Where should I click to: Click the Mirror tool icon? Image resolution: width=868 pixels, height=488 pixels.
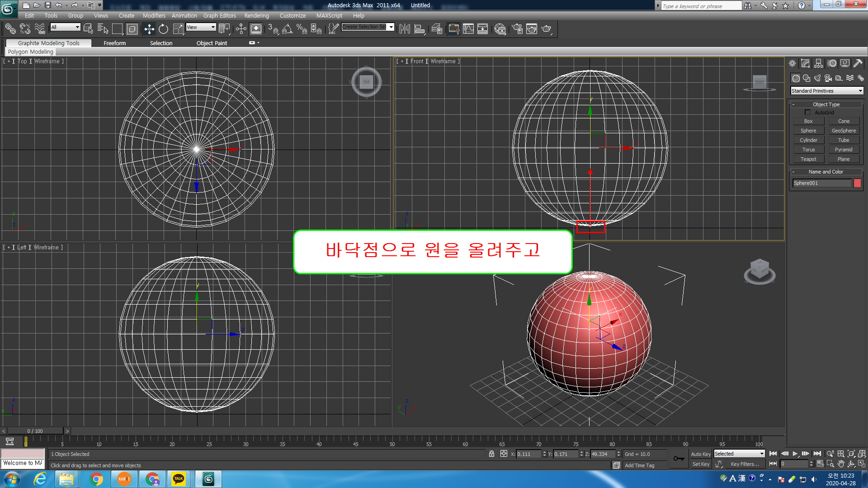tap(405, 29)
